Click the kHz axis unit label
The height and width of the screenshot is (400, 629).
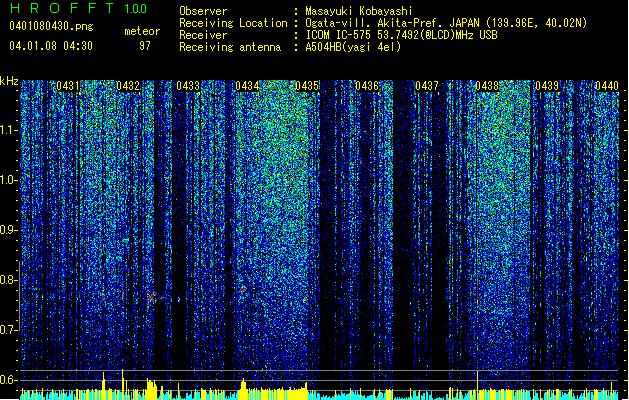9,81
